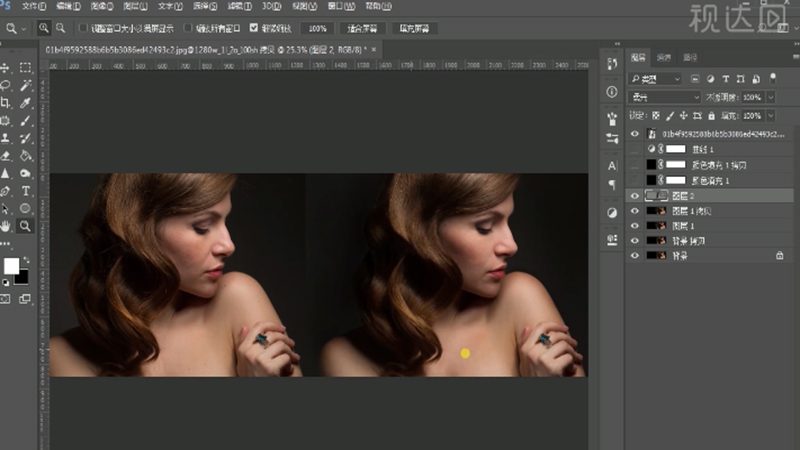Select the Sponge/Dodge tool

pyautogui.click(x=25, y=173)
